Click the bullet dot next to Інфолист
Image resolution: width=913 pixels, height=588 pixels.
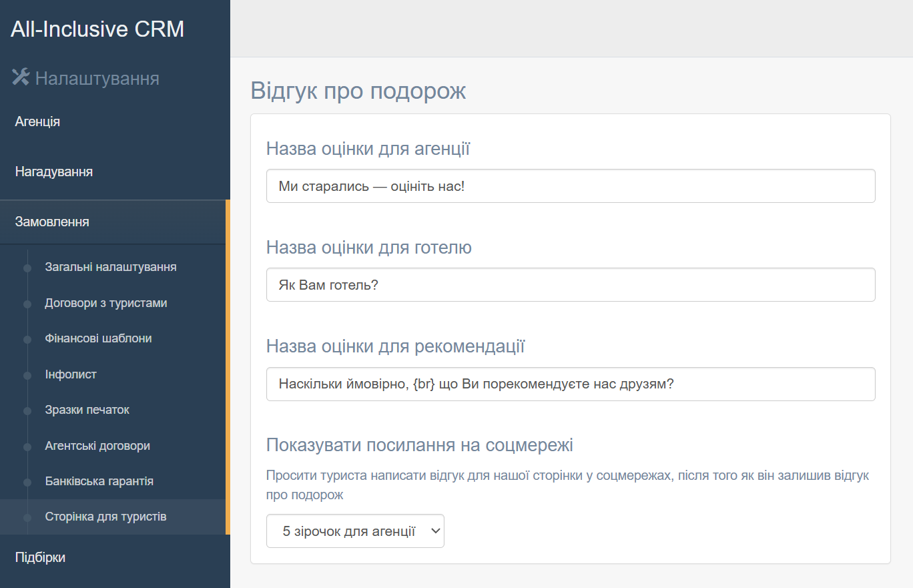coord(27,375)
